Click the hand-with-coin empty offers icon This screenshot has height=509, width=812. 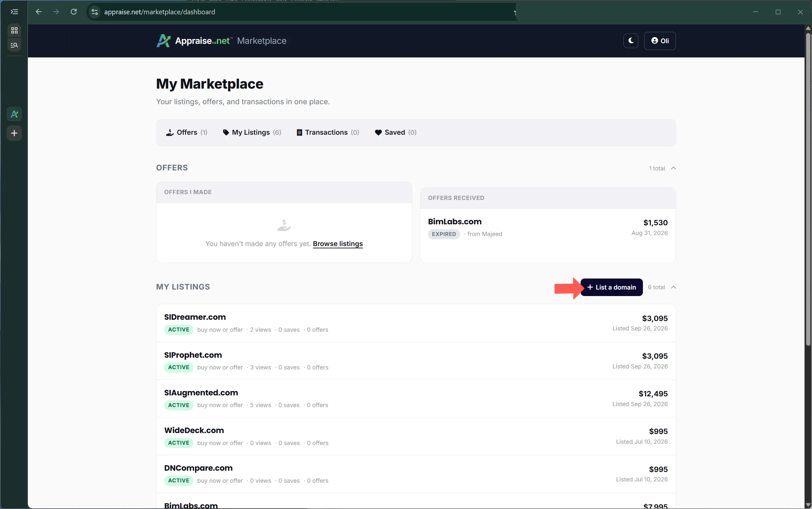284,225
